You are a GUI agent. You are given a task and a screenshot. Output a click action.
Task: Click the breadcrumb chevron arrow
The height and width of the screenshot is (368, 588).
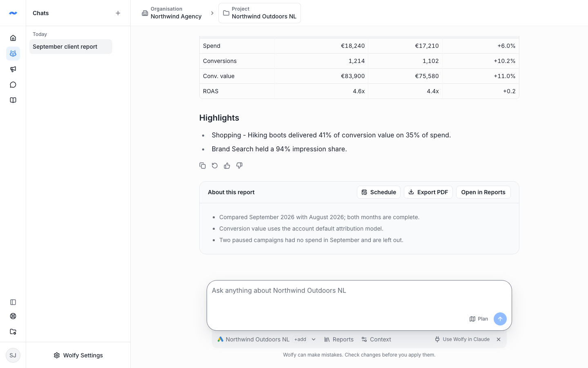[x=212, y=13]
